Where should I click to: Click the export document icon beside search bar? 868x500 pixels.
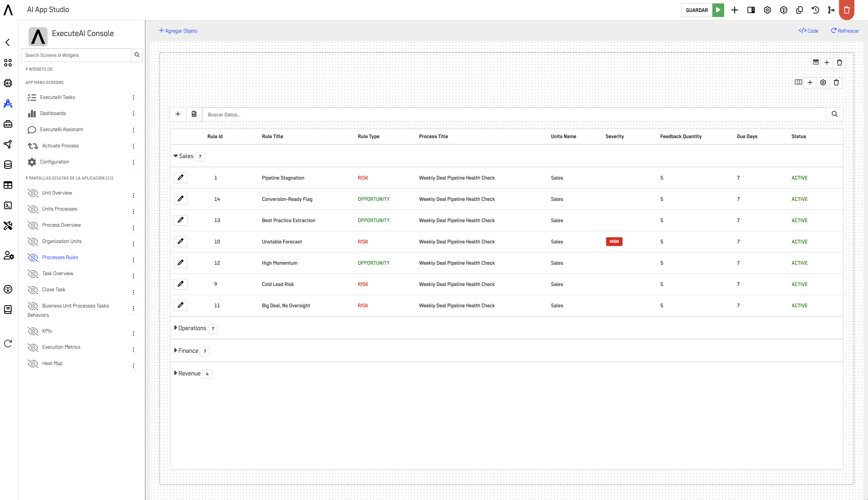[x=194, y=114]
